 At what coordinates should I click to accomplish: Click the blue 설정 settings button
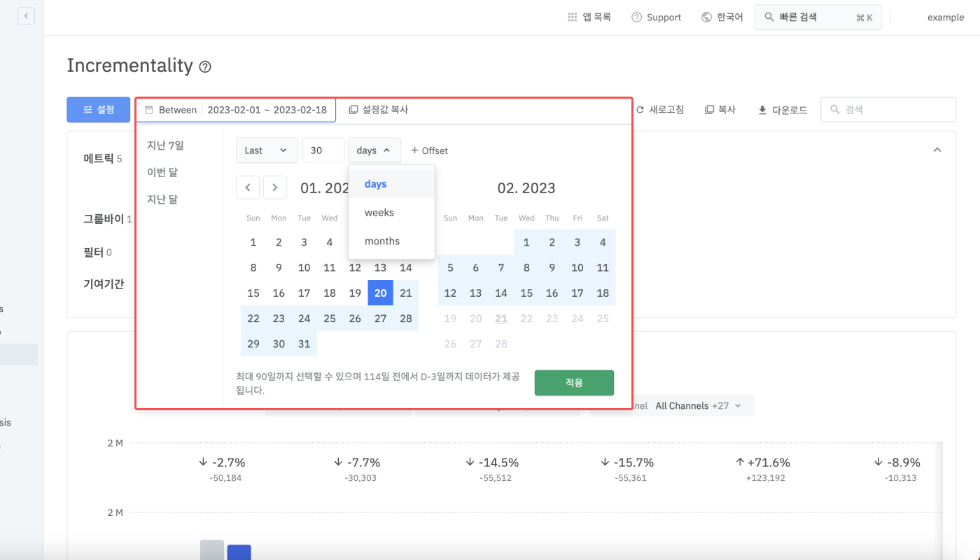tap(99, 110)
